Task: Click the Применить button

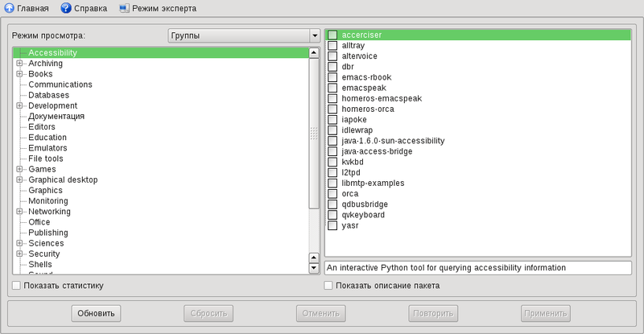Action: pos(546,313)
